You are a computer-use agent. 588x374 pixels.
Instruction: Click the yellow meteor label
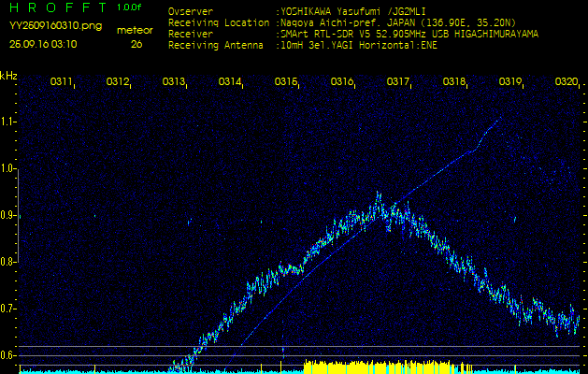pyautogui.click(x=136, y=30)
